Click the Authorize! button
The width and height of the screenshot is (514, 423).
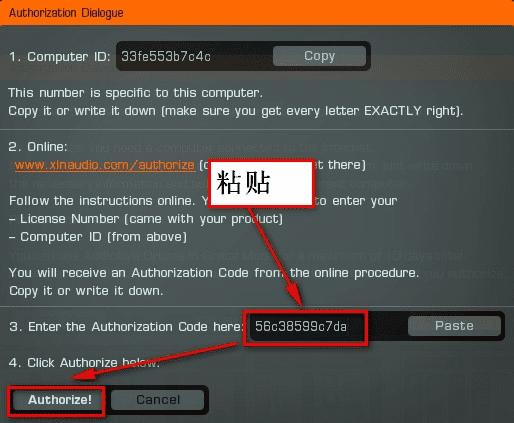(60, 399)
